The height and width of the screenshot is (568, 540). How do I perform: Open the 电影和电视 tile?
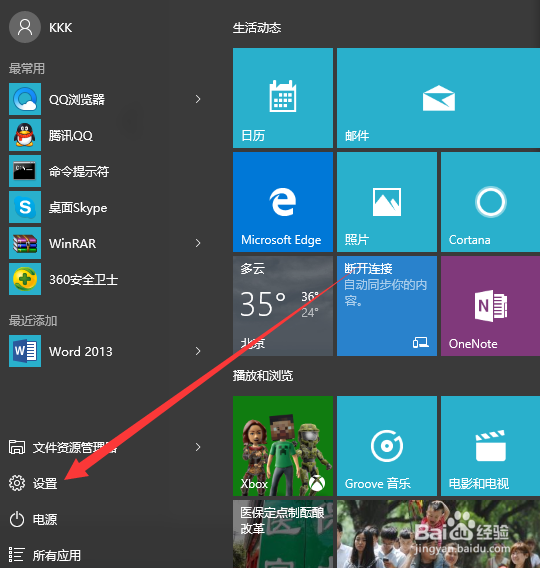coord(490,446)
